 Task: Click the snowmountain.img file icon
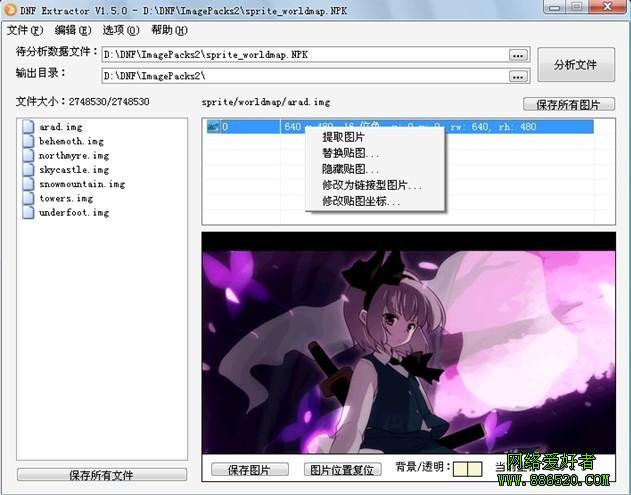coord(28,184)
